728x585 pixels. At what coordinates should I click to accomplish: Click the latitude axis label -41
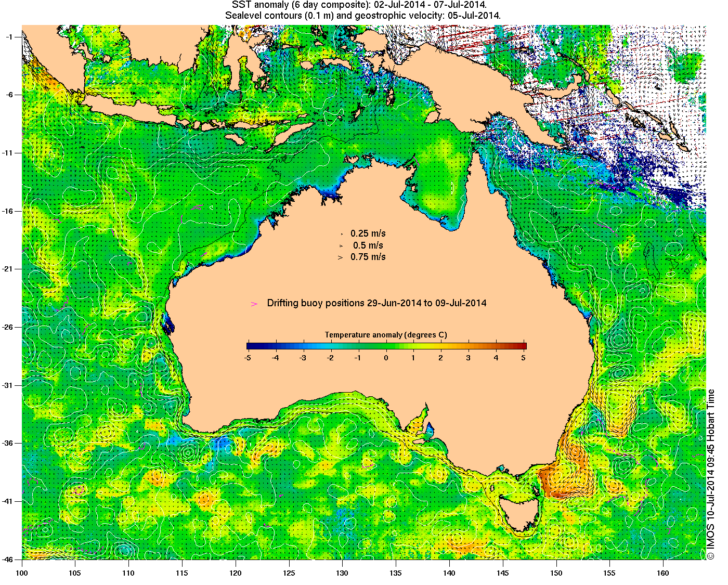point(9,501)
